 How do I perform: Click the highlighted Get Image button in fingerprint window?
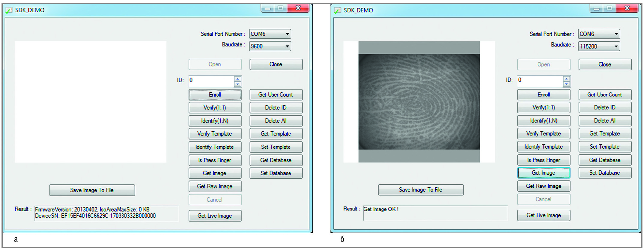pos(543,173)
